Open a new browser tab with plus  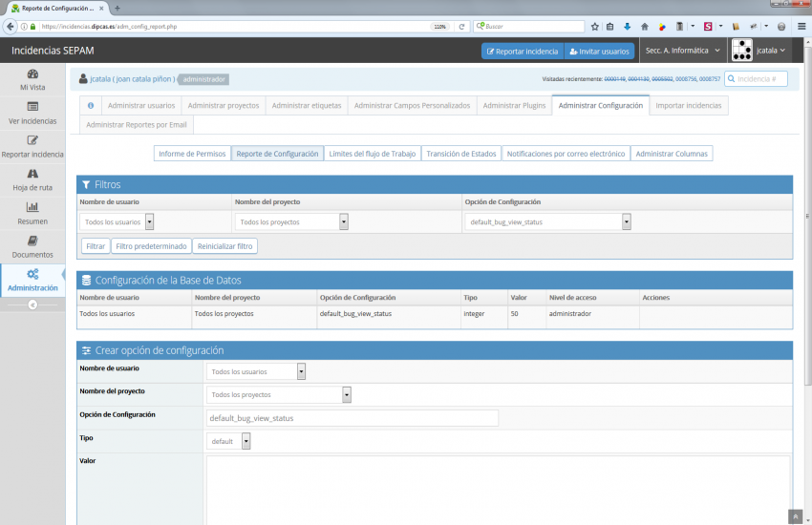coord(118,9)
